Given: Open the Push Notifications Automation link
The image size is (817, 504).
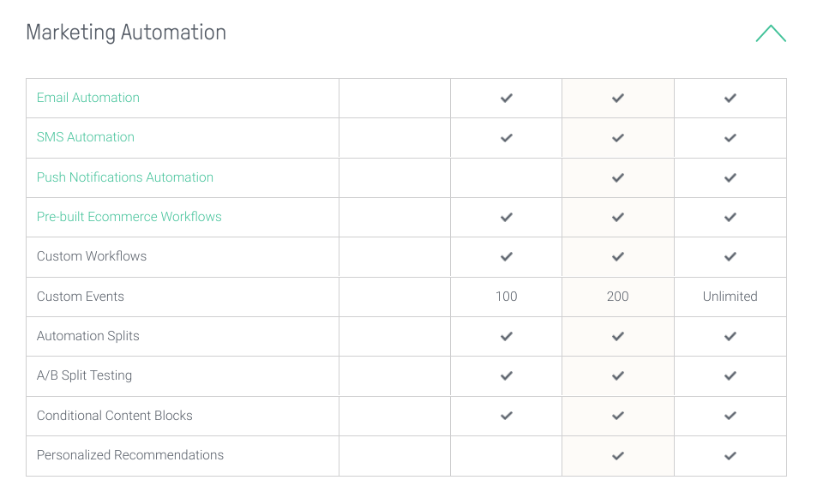Looking at the screenshot, I should pos(125,177).
